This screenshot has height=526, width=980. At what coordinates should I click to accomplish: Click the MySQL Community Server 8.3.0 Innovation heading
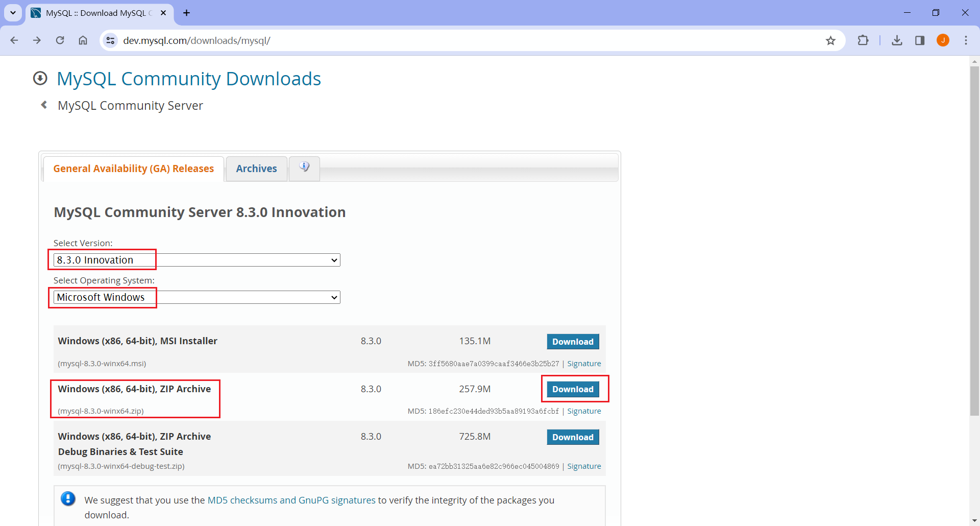pyautogui.click(x=200, y=212)
